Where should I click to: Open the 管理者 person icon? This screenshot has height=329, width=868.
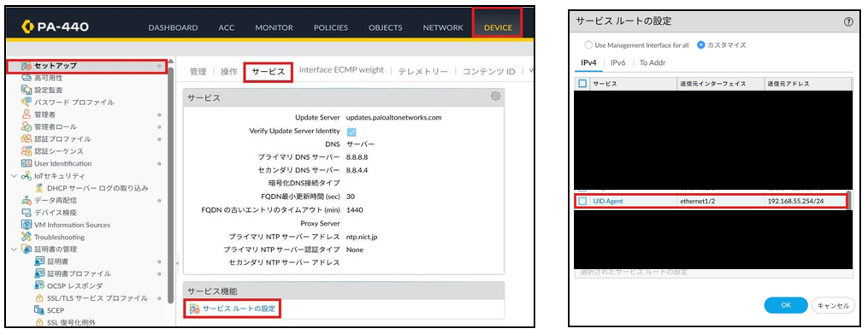[x=26, y=115]
